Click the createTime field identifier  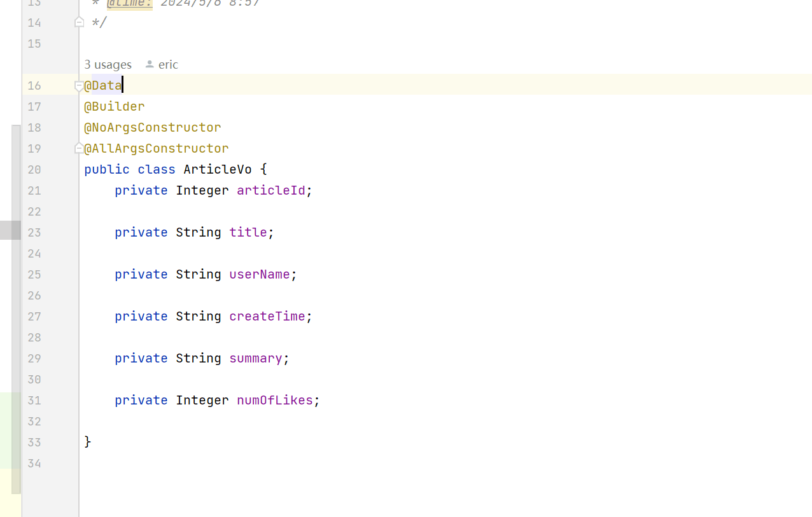[x=267, y=316]
